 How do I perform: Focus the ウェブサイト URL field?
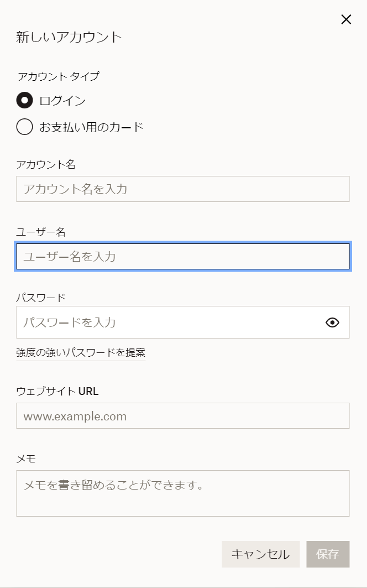click(x=182, y=416)
